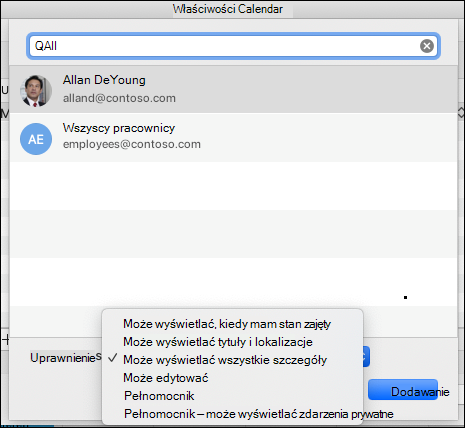The width and height of the screenshot is (465, 428).
Task: Pick the Może edytować permission
Action: 166,378
